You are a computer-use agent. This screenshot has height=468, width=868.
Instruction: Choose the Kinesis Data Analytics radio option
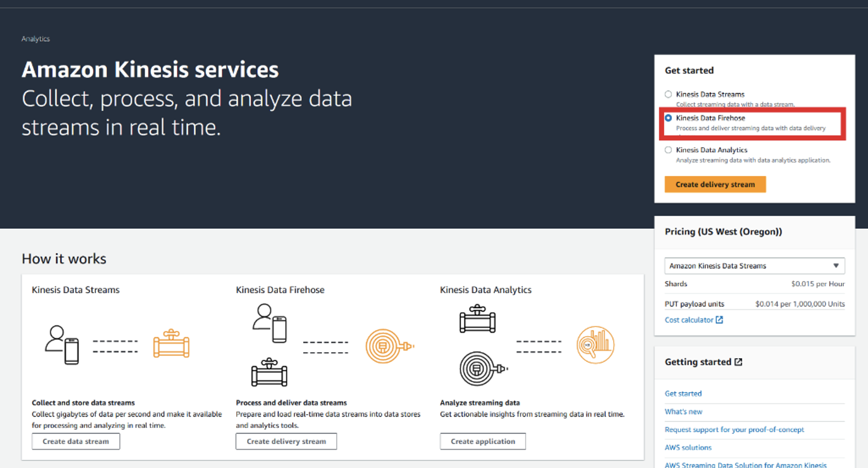pyautogui.click(x=668, y=150)
